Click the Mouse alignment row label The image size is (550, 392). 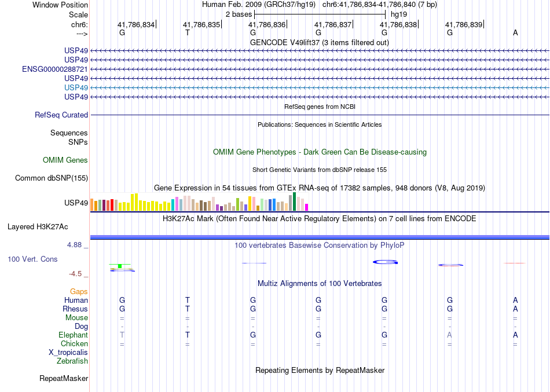click(76, 318)
